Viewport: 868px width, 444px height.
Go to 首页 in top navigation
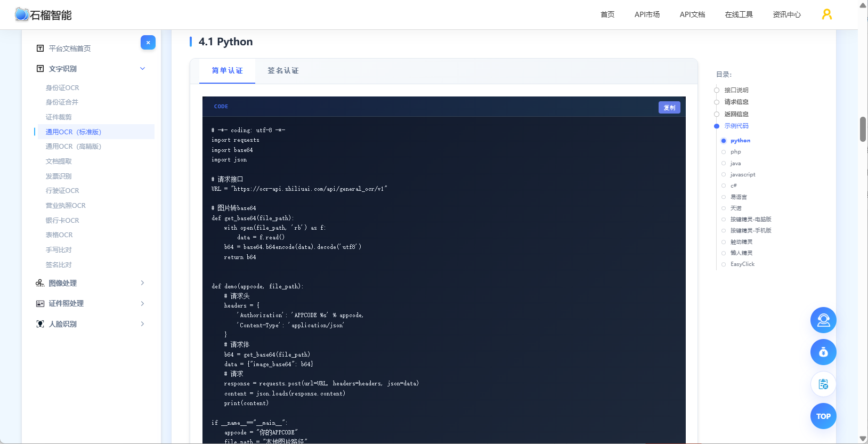[607, 15]
